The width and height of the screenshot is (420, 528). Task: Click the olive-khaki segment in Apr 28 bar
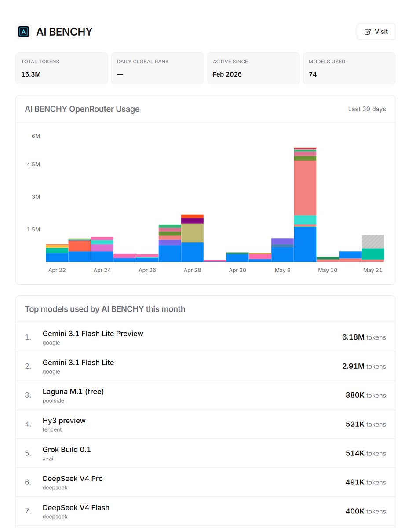click(192, 233)
